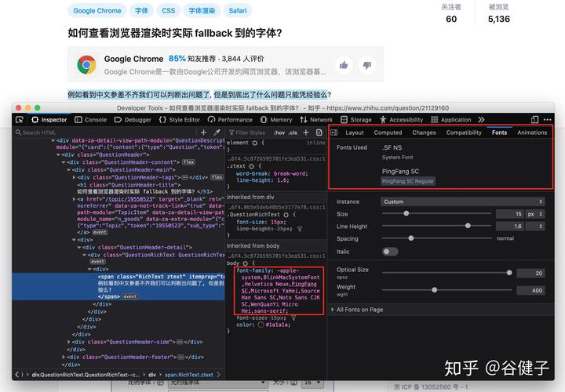Open the Application panel
Viewport: 565px width, 392px height.
[450, 120]
